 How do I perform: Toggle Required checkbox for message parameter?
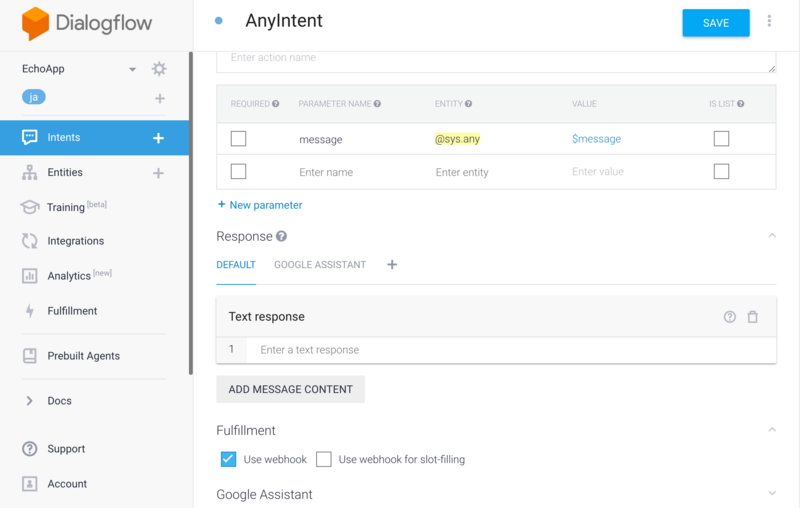pyautogui.click(x=238, y=139)
